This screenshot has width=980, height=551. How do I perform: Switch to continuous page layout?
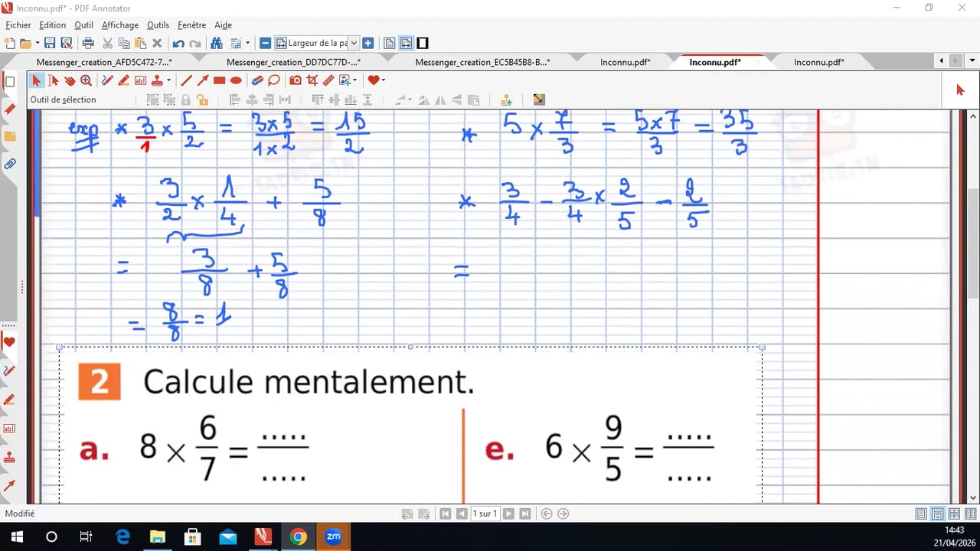[938, 514]
